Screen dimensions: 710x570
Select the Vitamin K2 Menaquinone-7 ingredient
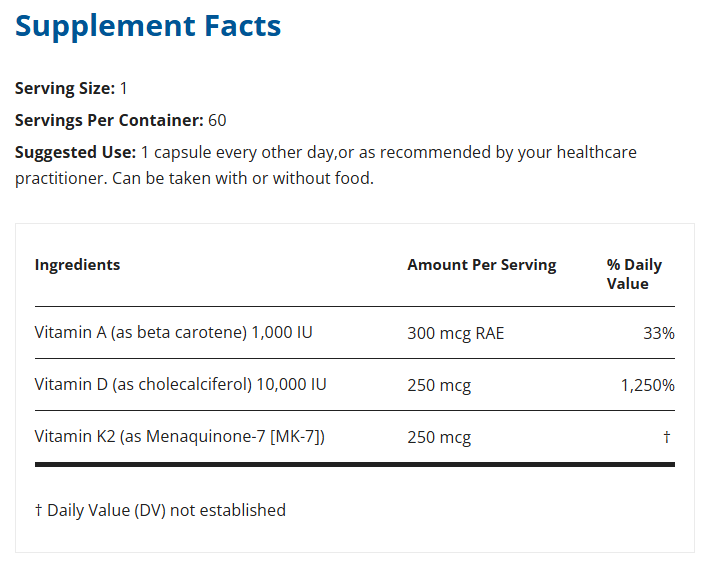tap(179, 437)
